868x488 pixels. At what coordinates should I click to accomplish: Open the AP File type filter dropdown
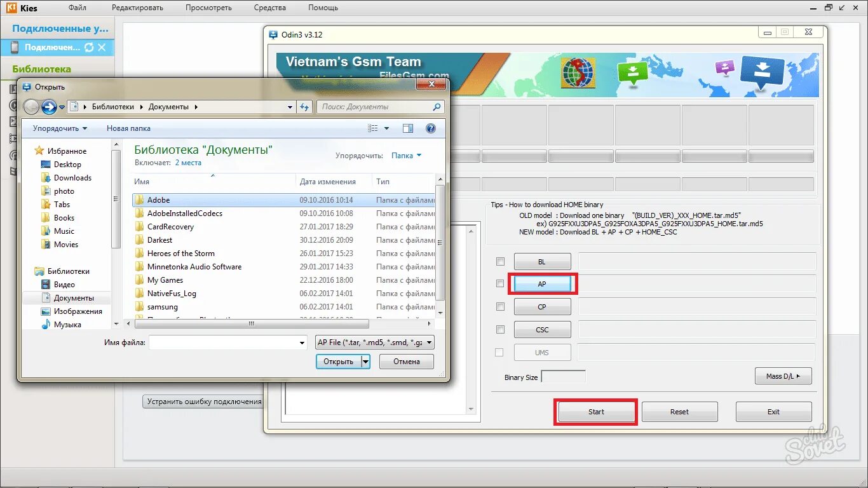(x=375, y=342)
